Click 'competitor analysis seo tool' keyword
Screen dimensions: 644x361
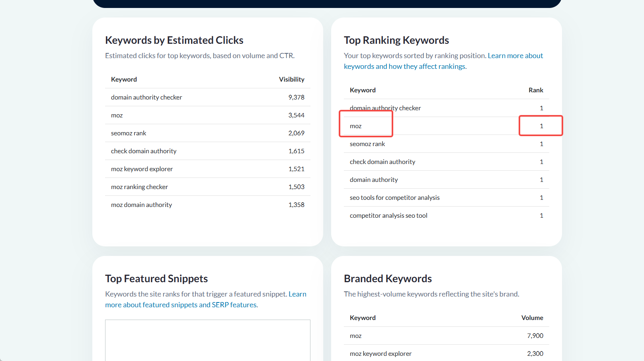click(388, 216)
